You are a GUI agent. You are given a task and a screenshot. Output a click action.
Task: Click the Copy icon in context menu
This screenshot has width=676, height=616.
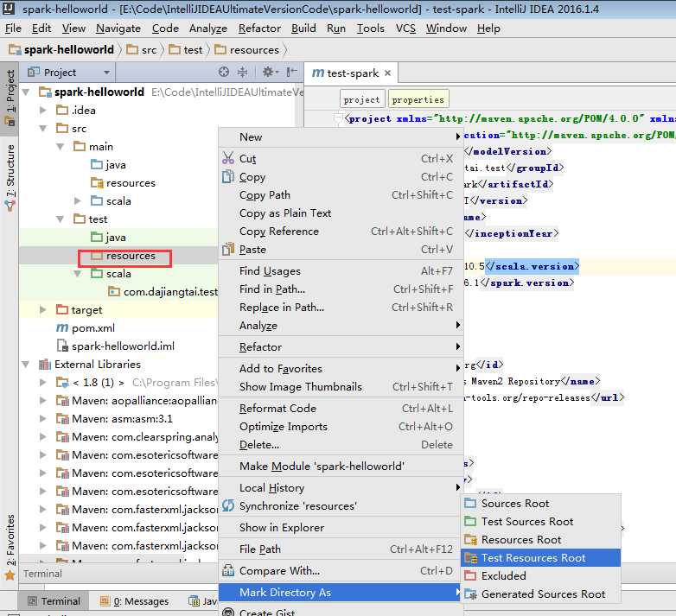[228, 176]
